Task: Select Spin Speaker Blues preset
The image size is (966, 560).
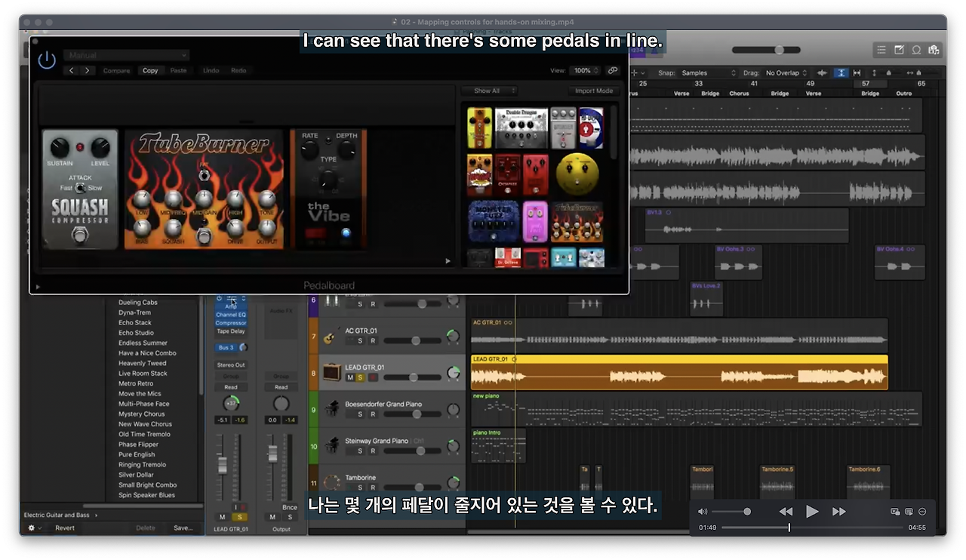Action: [x=146, y=495]
